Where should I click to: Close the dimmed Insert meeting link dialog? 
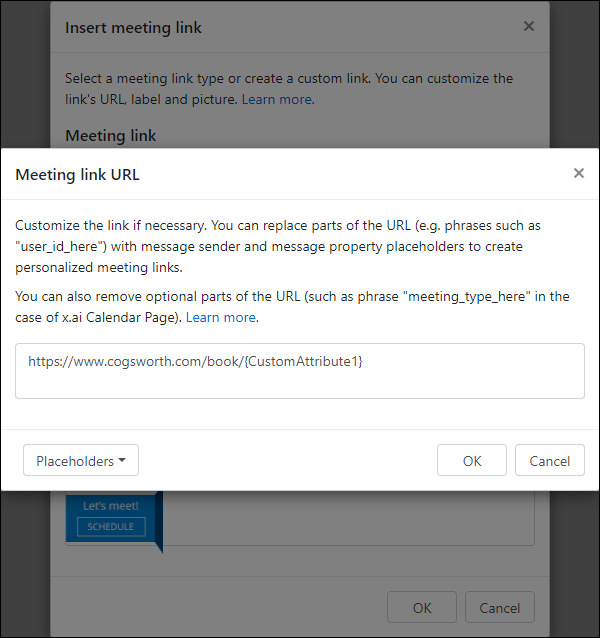(528, 26)
